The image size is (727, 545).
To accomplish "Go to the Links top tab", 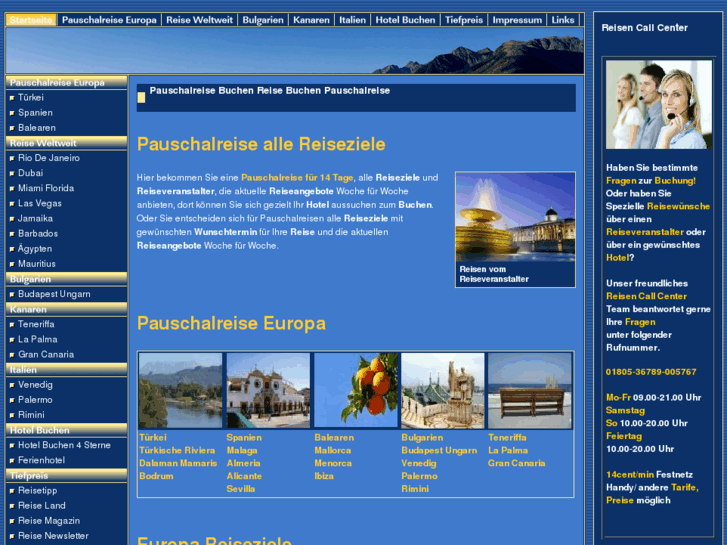I will click(x=563, y=20).
